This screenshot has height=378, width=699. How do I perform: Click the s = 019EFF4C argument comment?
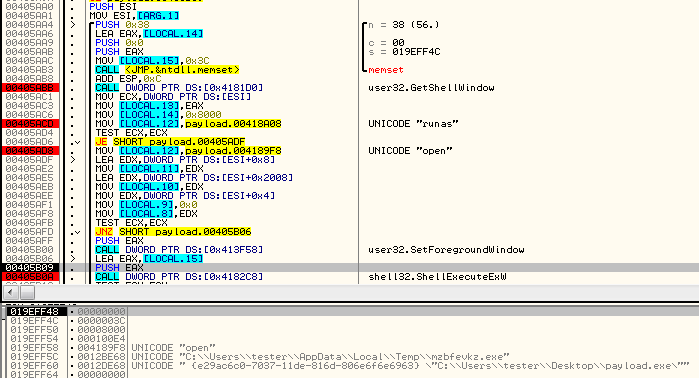[404, 52]
